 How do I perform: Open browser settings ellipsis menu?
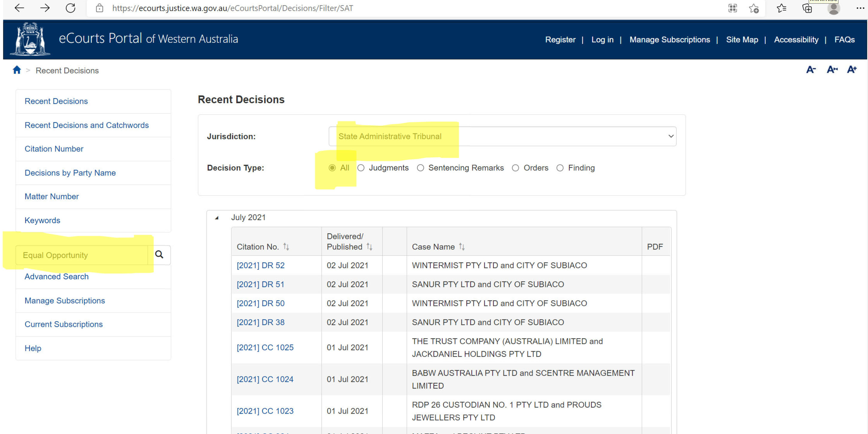click(x=860, y=8)
